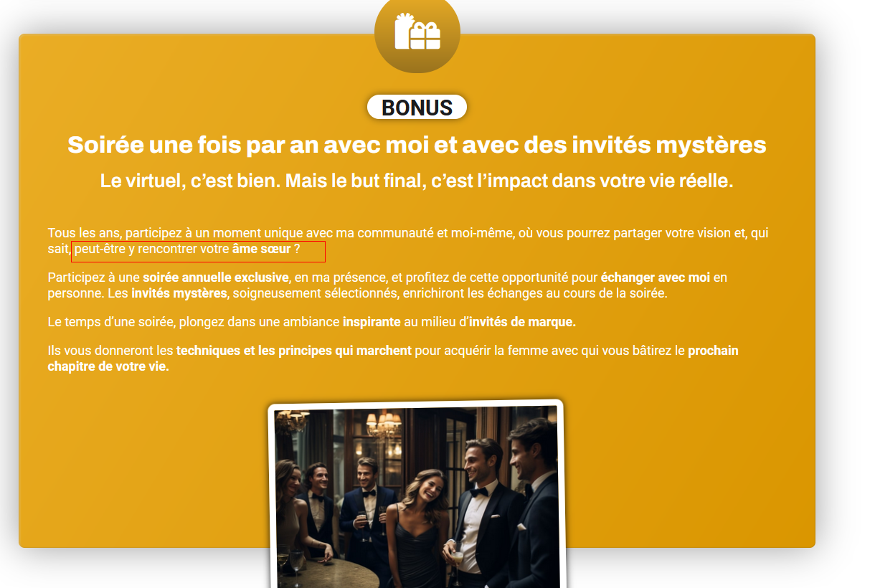
Task: Click the paragraph starting 'Le temps d'une soirée'
Action: [312, 323]
